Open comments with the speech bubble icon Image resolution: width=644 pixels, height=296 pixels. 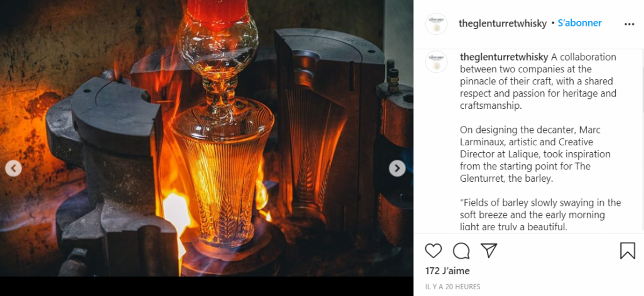pyautogui.click(x=461, y=251)
